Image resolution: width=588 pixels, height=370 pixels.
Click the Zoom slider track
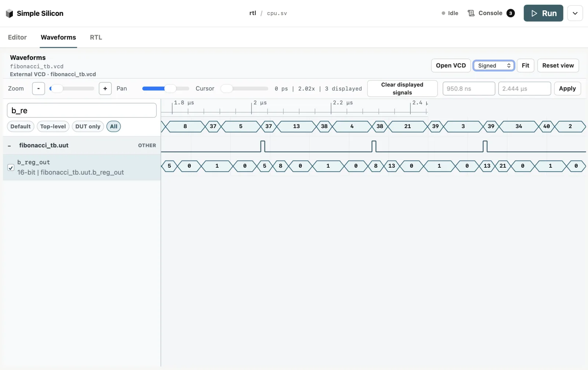pos(72,89)
